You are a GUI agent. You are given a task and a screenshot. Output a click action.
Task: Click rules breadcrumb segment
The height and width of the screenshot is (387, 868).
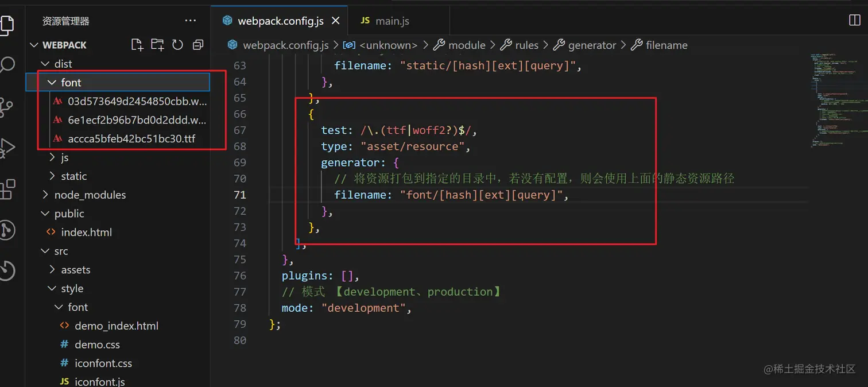(526, 45)
